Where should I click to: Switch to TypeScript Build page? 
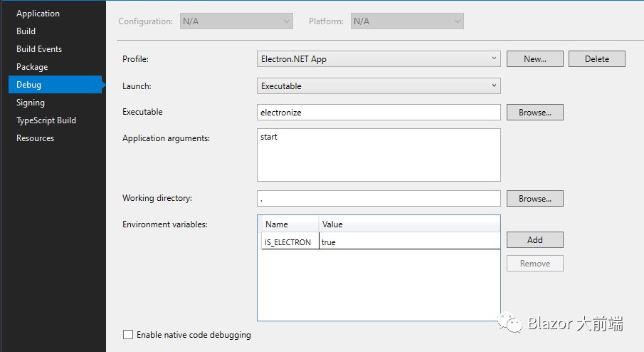46,120
